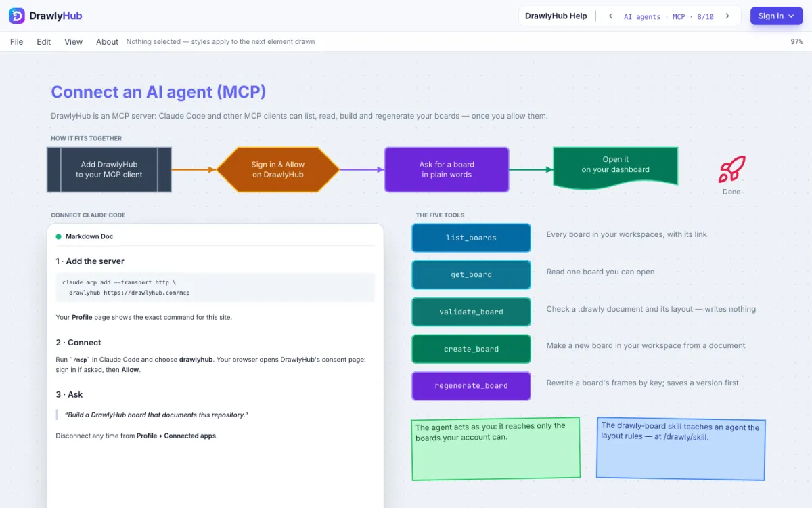
Task: Click Rewrite a board's frames description
Action: coord(642,383)
